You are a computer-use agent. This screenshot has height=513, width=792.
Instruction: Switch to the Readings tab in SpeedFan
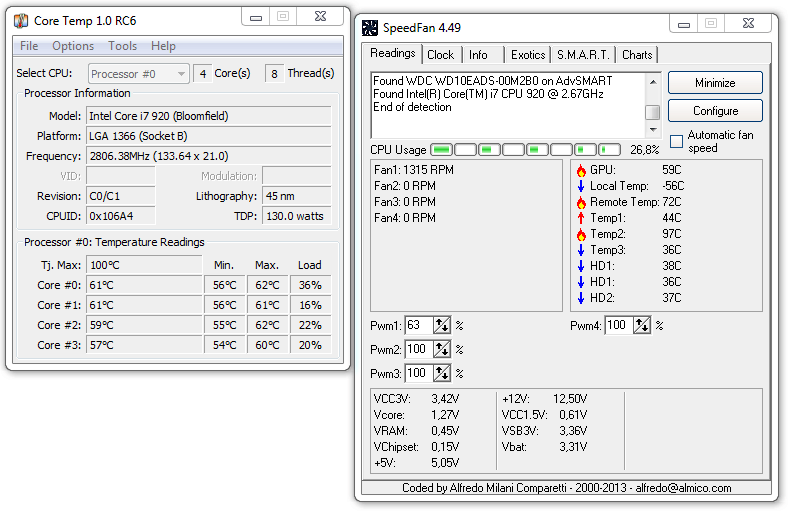click(x=392, y=54)
